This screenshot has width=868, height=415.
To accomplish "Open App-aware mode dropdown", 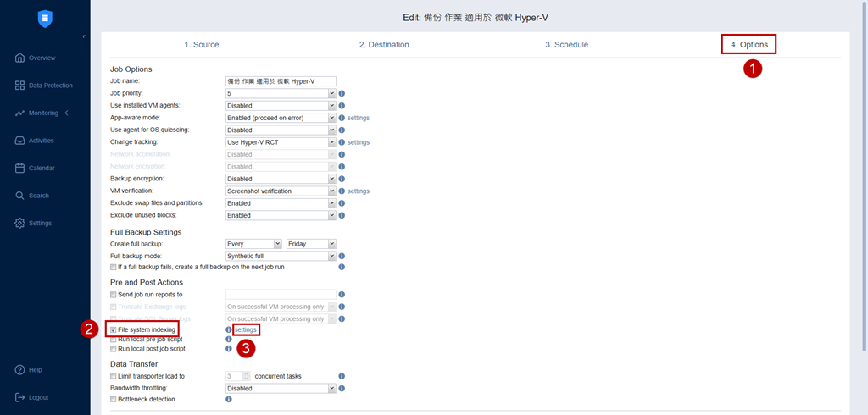I will (281, 118).
